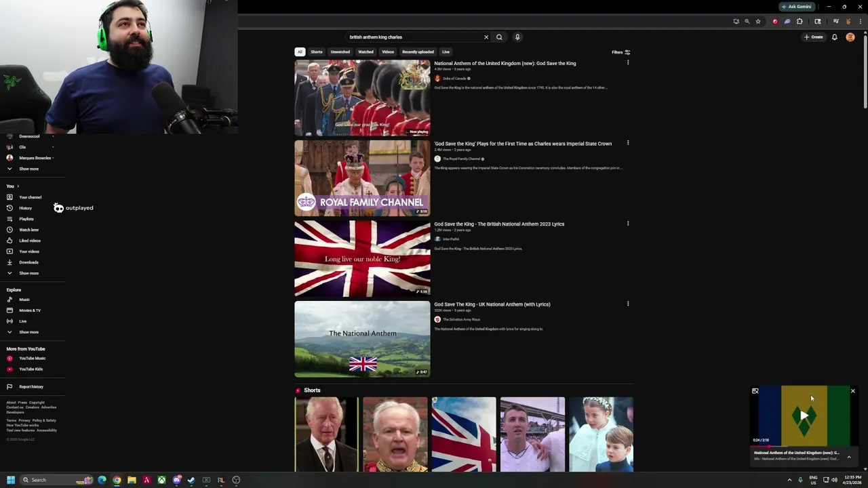Viewport: 868px width, 488px height.
Task: Open Your channel in sidebar
Action: (x=30, y=197)
